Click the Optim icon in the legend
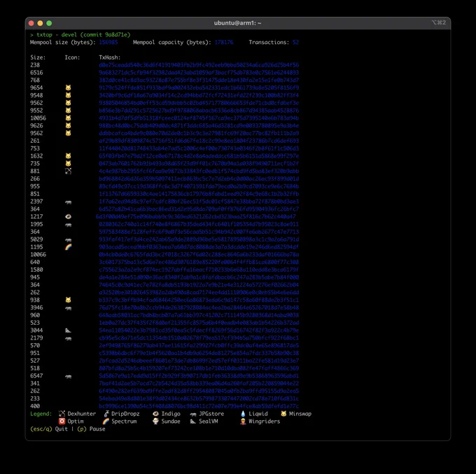The width and height of the screenshot is (476, 474). pyautogui.click(x=62, y=421)
